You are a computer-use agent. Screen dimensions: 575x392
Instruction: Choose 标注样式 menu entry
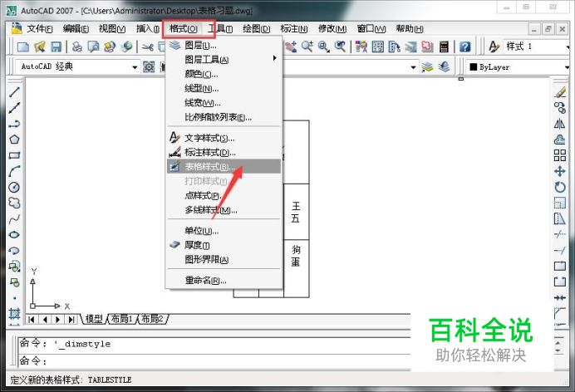pyautogui.click(x=224, y=152)
